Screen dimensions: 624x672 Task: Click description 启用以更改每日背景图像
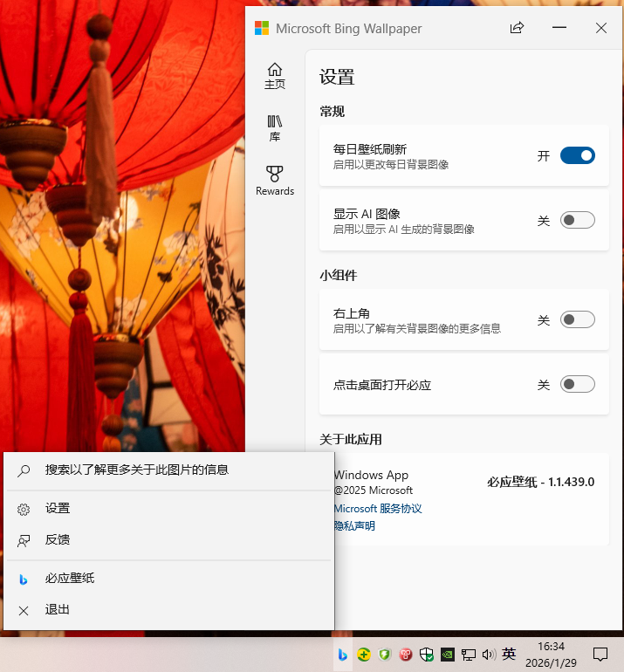pyautogui.click(x=391, y=165)
